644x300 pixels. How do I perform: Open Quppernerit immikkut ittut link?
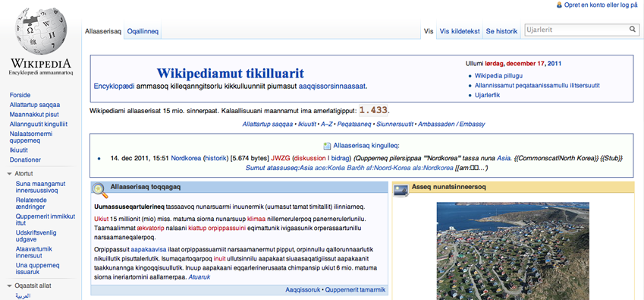click(x=46, y=219)
